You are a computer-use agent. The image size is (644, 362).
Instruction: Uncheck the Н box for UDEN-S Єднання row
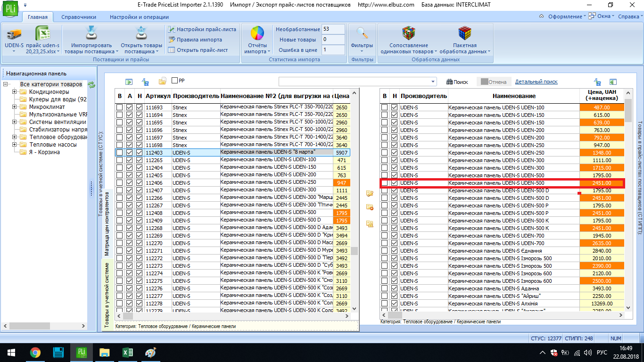coord(395,251)
